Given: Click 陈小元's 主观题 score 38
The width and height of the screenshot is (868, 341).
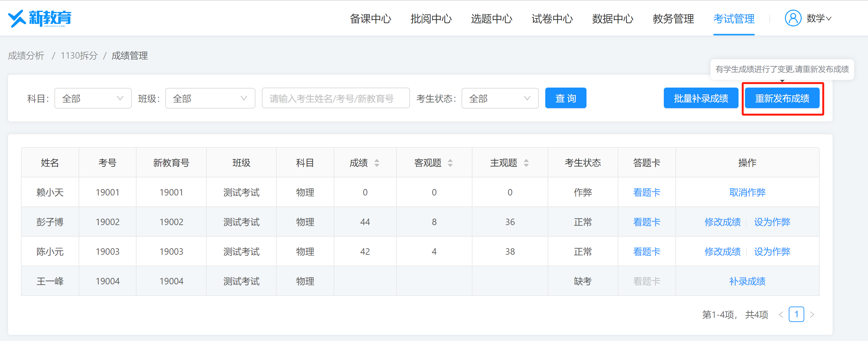Looking at the screenshot, I should 510,252.
